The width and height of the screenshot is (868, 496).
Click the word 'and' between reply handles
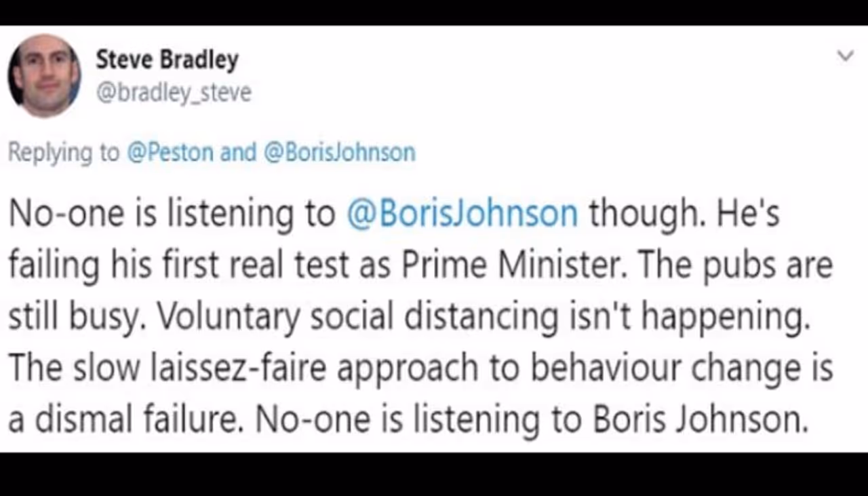pyautogui.click(x=239, y=153)
